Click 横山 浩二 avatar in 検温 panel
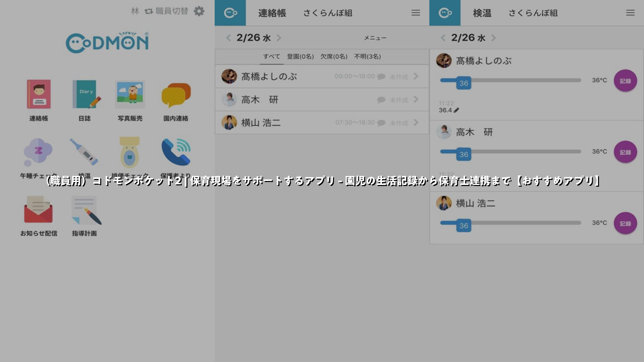This screenshot has height=362, width=644. [444, 203]
